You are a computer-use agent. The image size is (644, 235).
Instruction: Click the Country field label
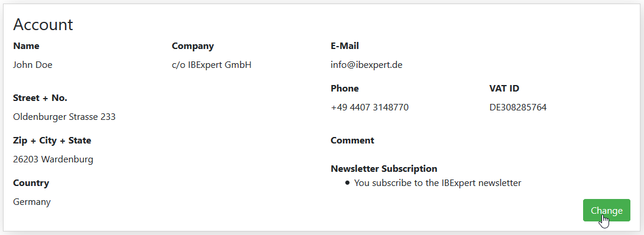(31, 183)
